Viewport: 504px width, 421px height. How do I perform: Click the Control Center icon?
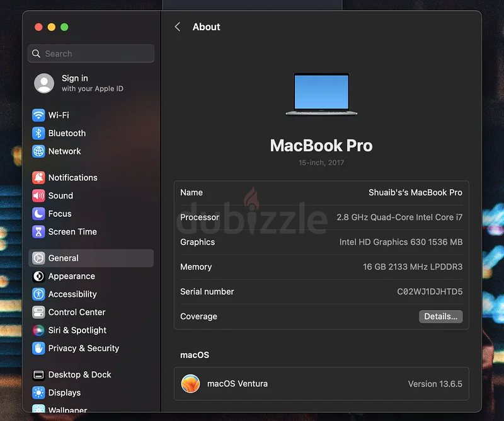pyautogui.click(x=38, y=312)
